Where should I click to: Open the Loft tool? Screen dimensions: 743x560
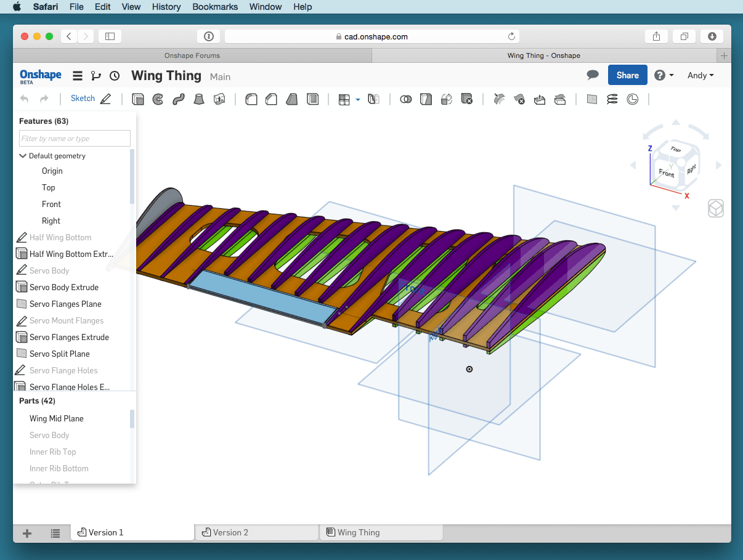tap(198, 99)
